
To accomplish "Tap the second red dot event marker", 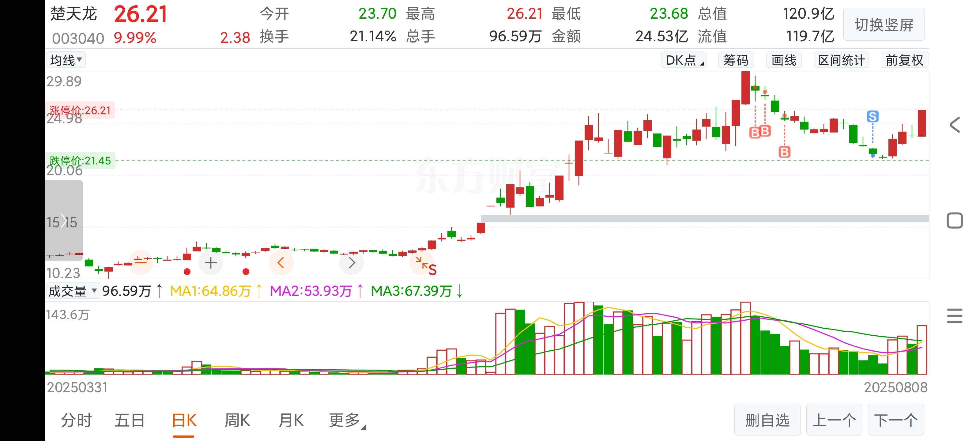I will [x=246, y=272].
